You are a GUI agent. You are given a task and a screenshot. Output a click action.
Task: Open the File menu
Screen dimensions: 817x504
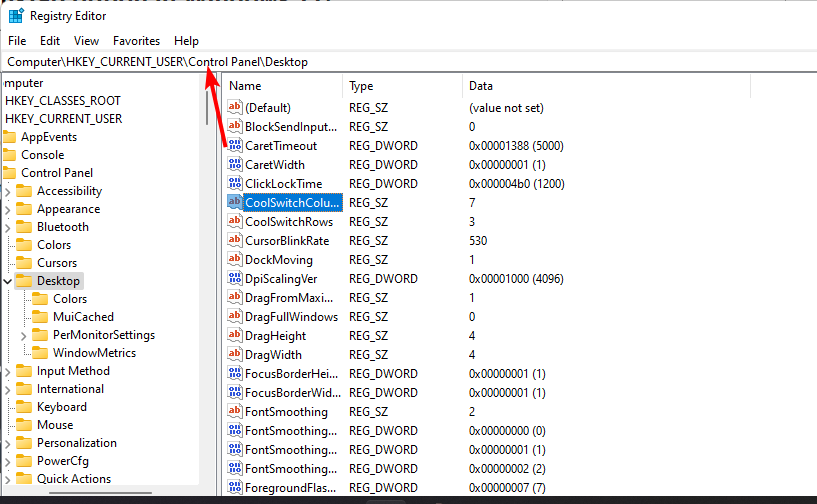pos(17,41)
